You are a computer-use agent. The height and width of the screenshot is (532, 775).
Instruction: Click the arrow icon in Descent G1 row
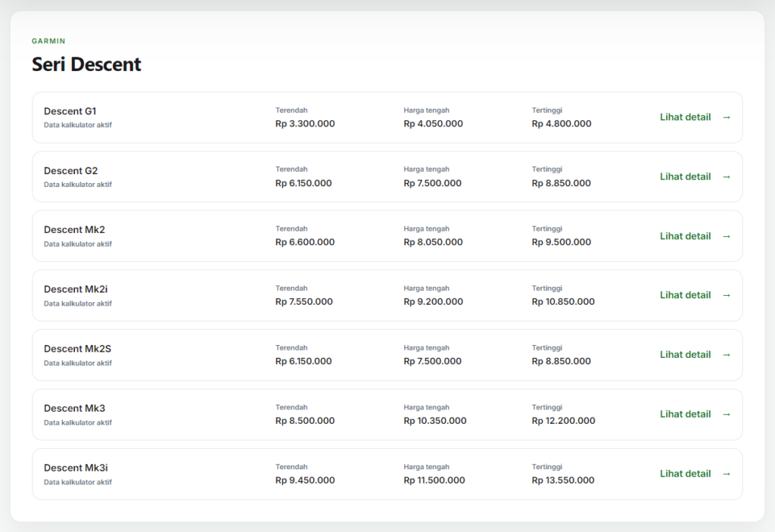click(x=727, y=117)
